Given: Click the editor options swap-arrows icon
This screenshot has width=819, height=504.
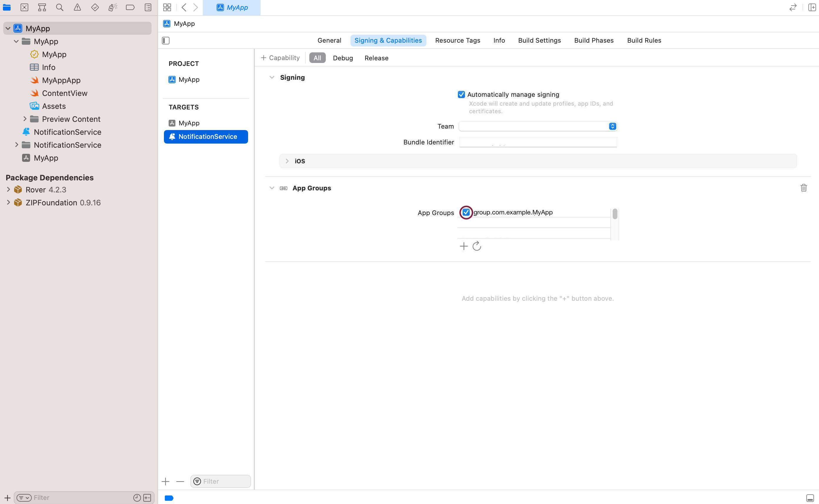Looking at the screenshot, I should point(793,7).
